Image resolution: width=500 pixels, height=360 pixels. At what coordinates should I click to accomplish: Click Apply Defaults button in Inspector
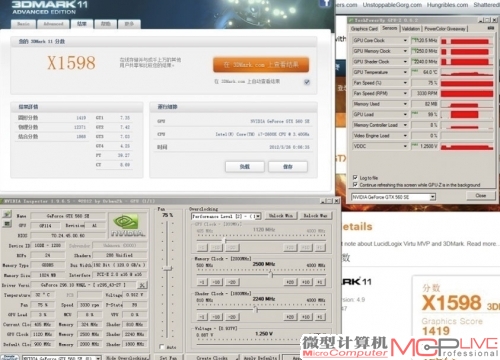pyautogui.click(x=260, y=358)
